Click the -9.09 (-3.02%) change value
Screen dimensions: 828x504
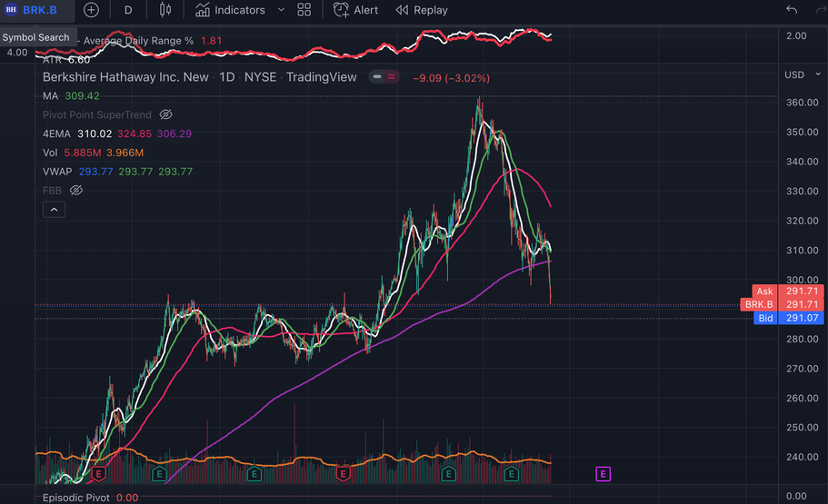click(452, 78)
